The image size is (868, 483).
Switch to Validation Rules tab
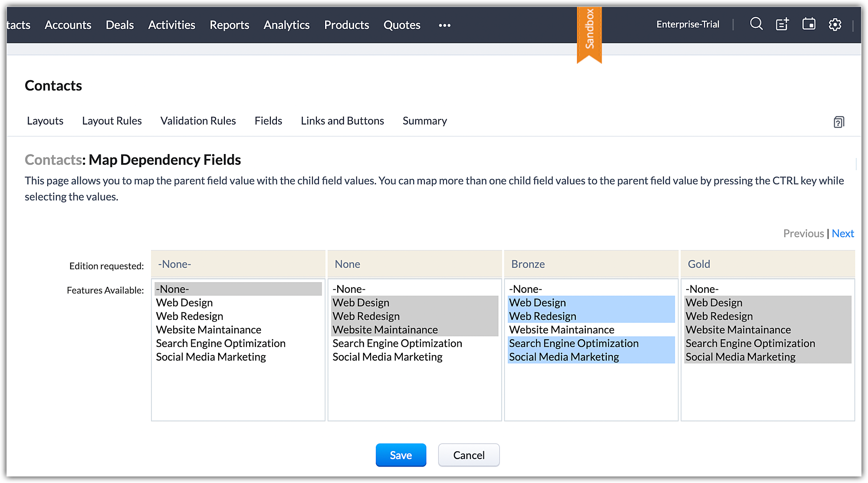point(198,121)
